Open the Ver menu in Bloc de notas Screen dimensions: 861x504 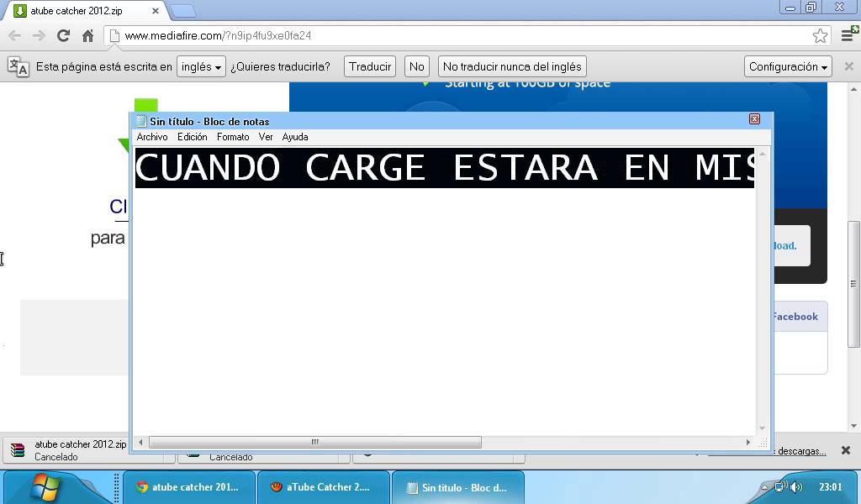click(x=266, y=137)
